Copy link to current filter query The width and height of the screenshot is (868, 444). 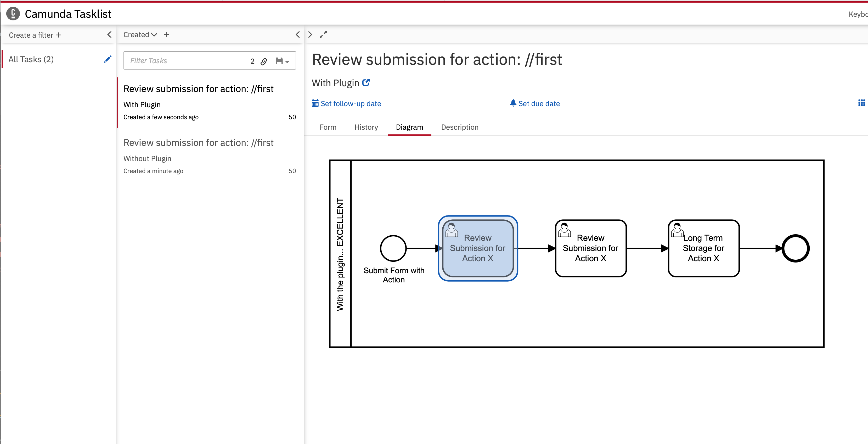point(264,61)
